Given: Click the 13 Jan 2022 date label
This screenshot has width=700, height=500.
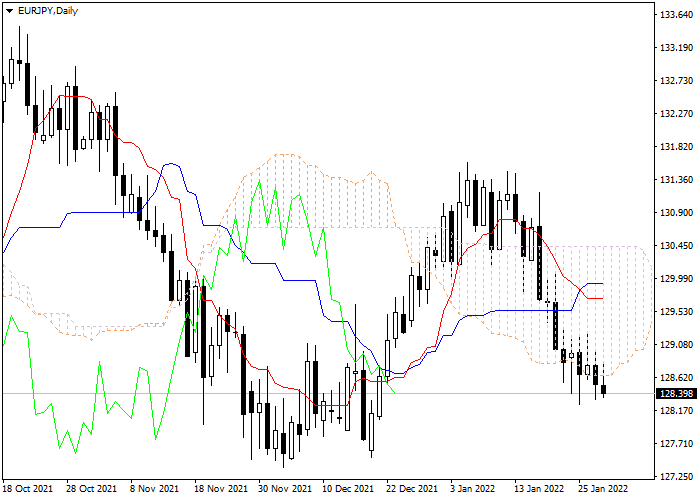Looking at the screenshot, I should (x=539, y=489).
